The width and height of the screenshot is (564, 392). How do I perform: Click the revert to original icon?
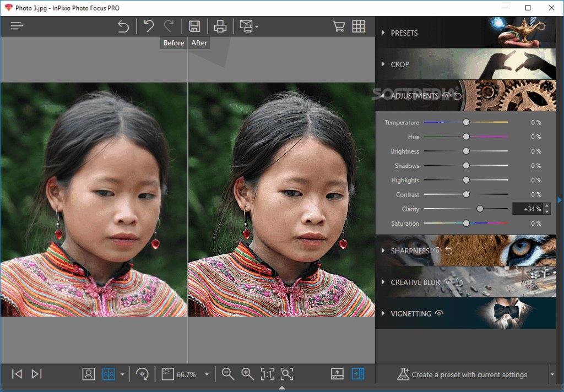coord(123,26)
